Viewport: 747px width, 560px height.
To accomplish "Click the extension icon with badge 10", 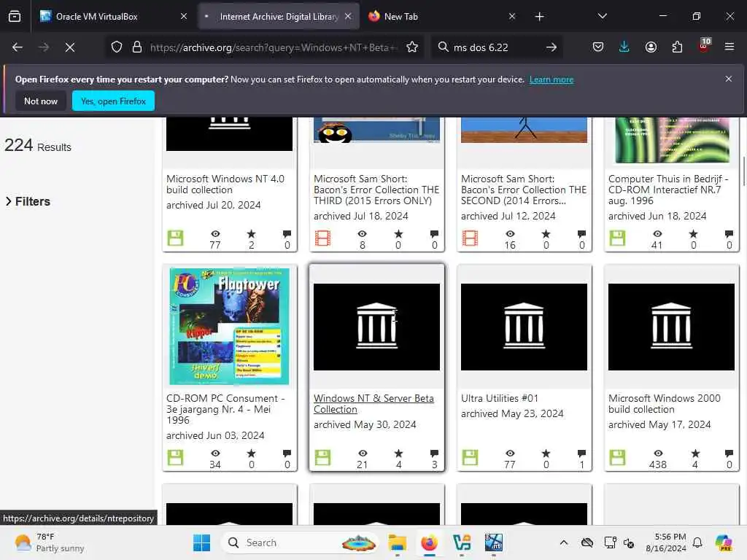I will pos(704,45).
